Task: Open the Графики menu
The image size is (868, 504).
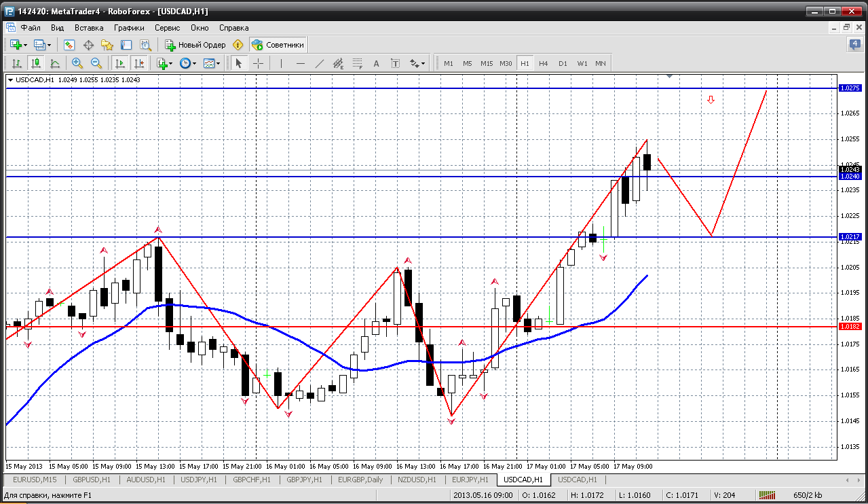Action: pyautogui.click(x=130, y=28)
